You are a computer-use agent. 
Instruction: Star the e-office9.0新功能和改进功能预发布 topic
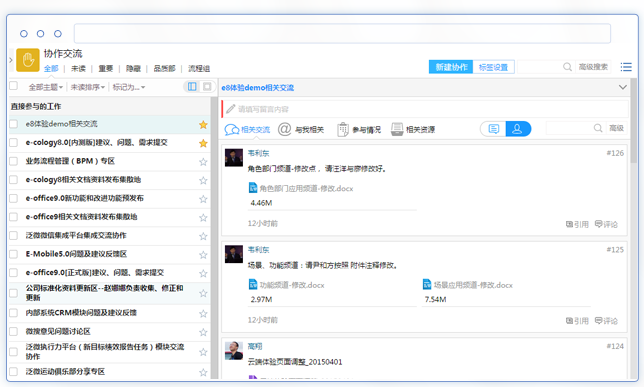pos(203,199)
